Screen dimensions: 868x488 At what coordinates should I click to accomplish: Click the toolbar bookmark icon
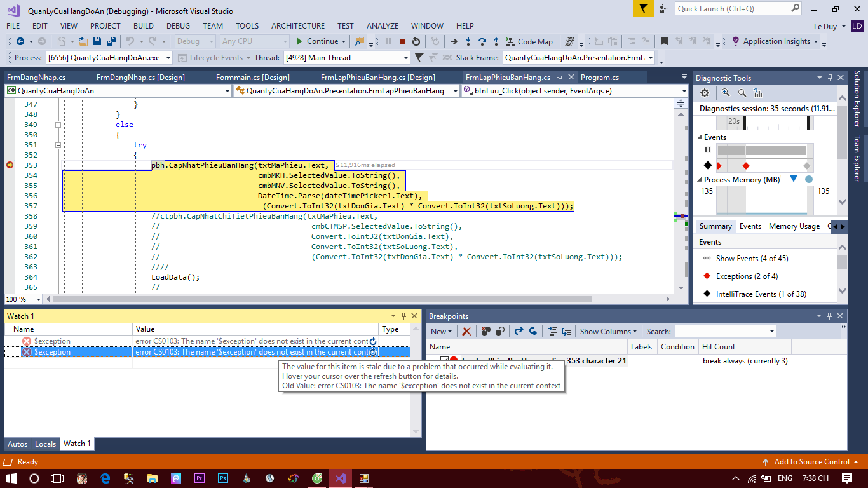(664, 41)
